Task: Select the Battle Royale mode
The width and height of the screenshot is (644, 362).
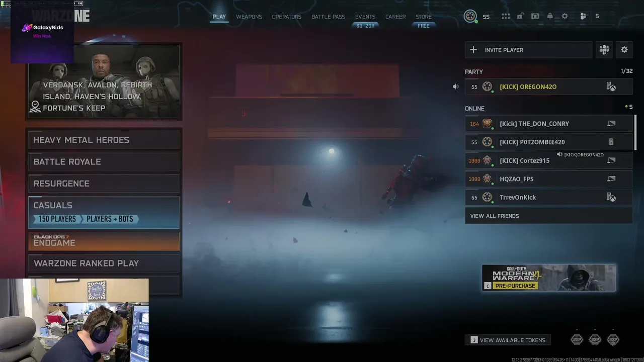Action: click(x=104, y=162)
